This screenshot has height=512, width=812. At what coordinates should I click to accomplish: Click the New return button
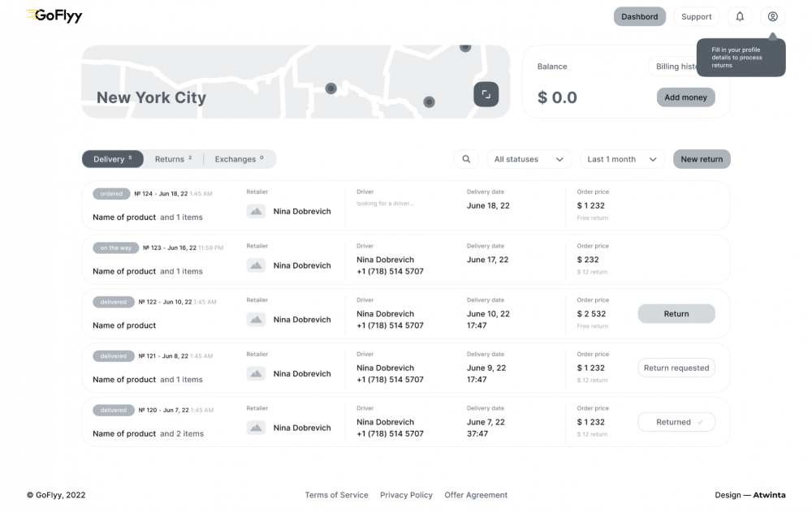tap(702, 159)
